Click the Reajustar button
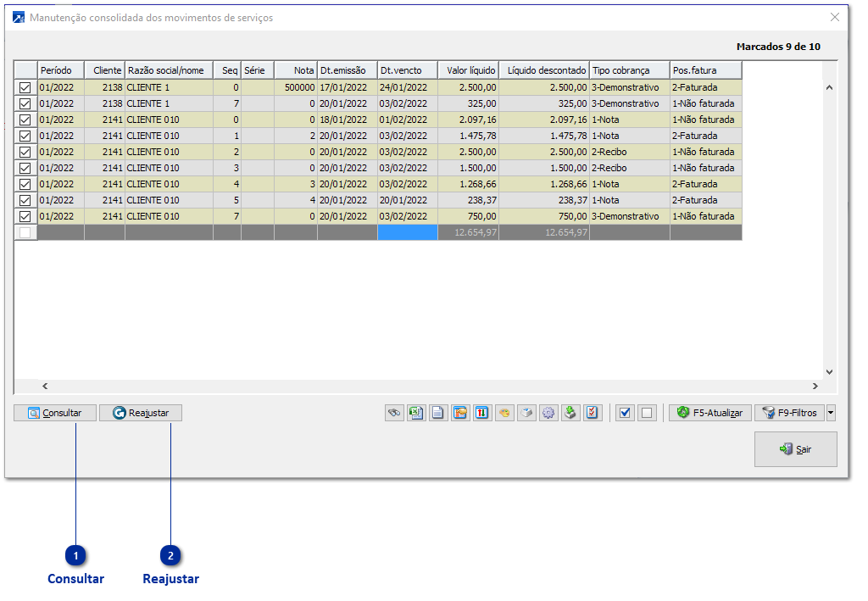This screenshot has height=601, width=868. (141, 413)
